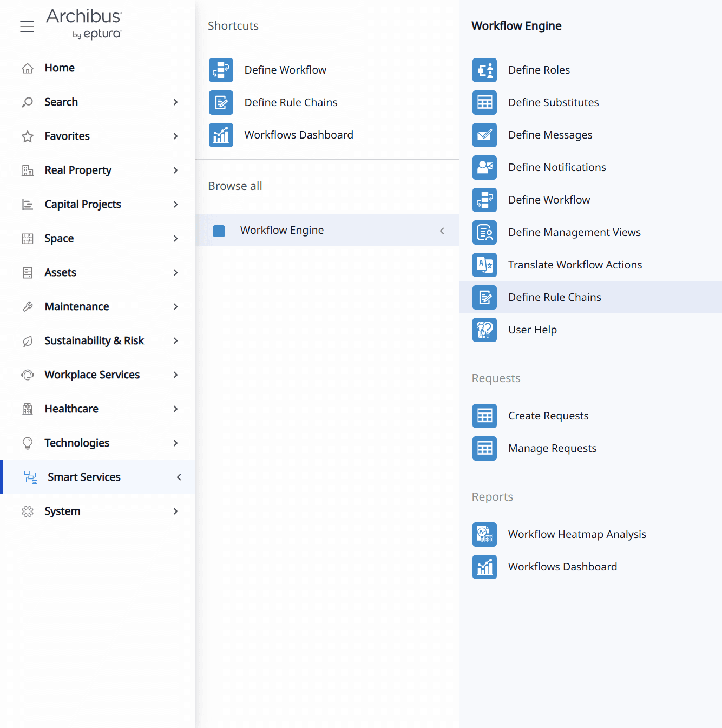
Task: Open the Define Substitutes link
Action: pos(553,102)
